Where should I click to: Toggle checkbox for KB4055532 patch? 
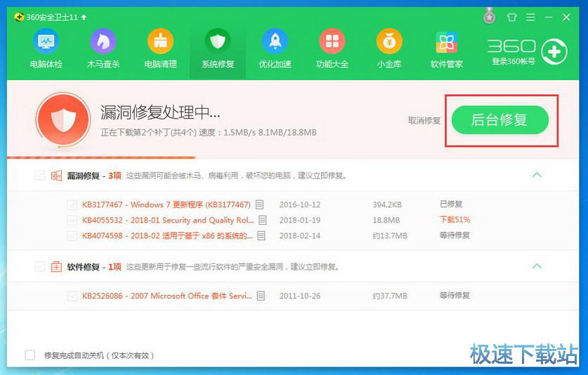[x=72, y=220]
